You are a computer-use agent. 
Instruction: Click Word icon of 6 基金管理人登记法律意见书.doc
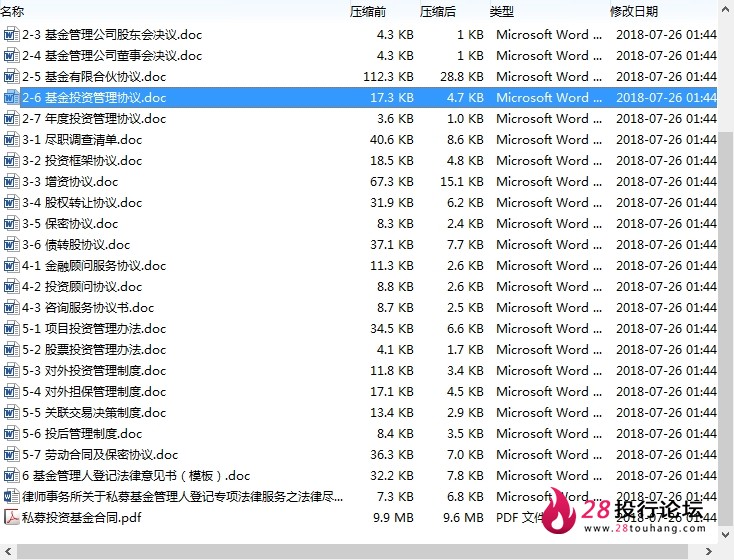[x=11, y=476]
